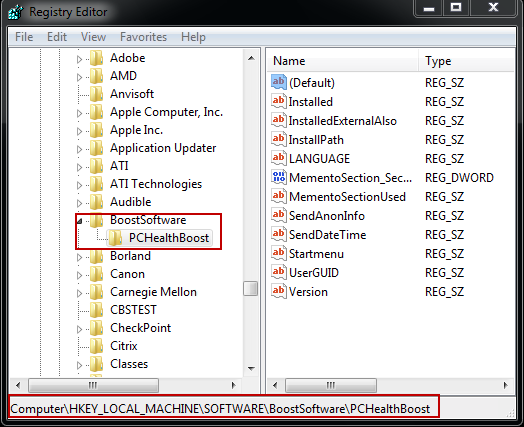
Task: Open the File menu
Action: click(24, 37)
